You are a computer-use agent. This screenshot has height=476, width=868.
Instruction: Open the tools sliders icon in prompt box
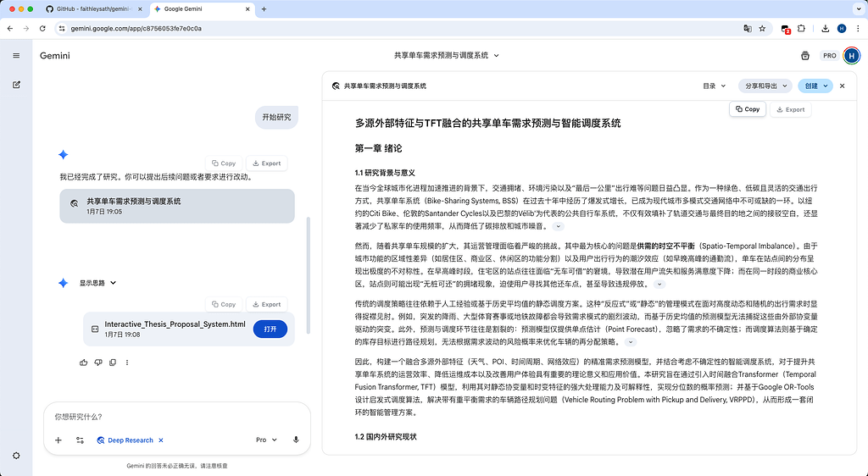(x=80, y=440)
